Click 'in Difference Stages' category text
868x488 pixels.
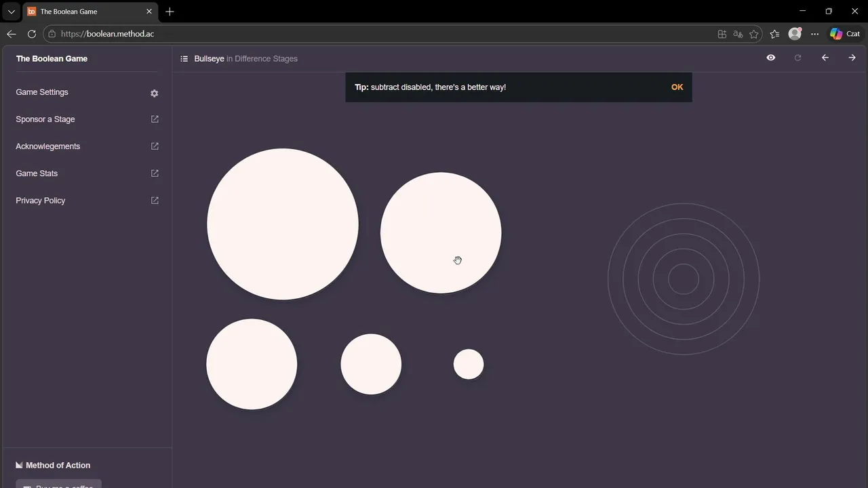point(262,59)
